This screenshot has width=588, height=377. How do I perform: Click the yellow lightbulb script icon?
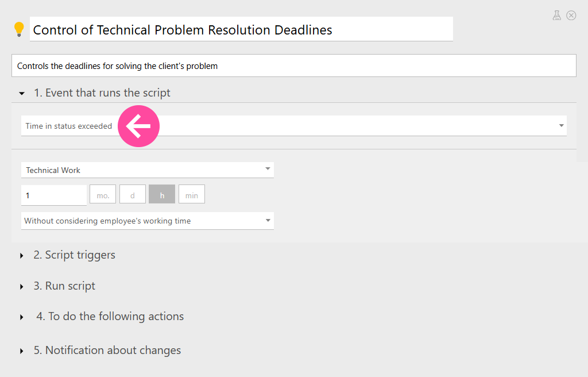point(19,28)
